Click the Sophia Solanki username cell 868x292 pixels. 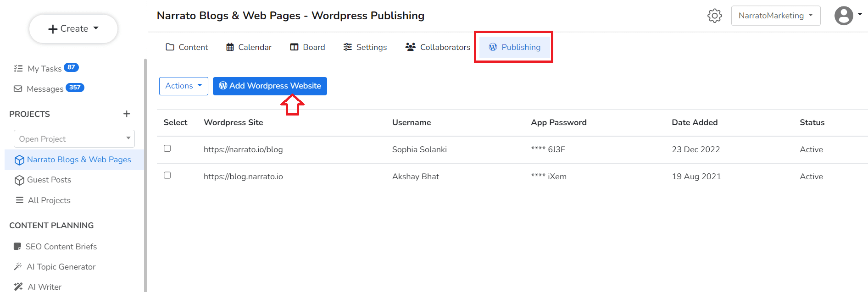tap(419, 149)
